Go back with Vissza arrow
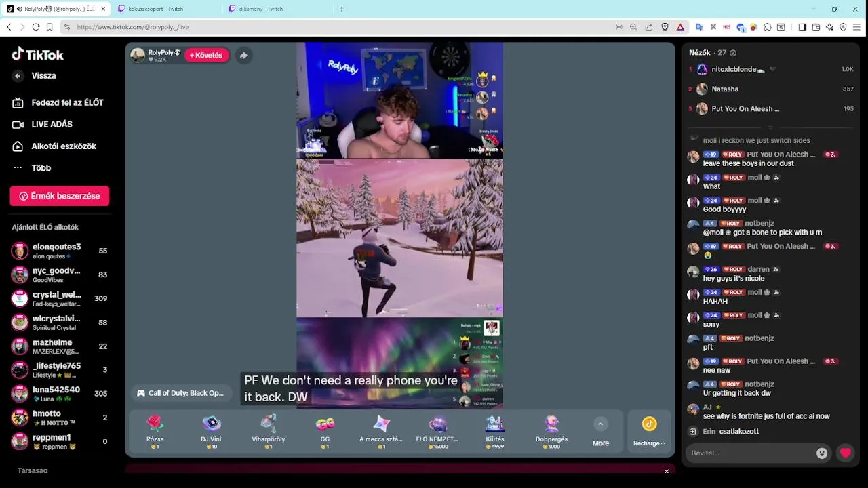Screen dimensions: 868x488 [x=18, y=76]
